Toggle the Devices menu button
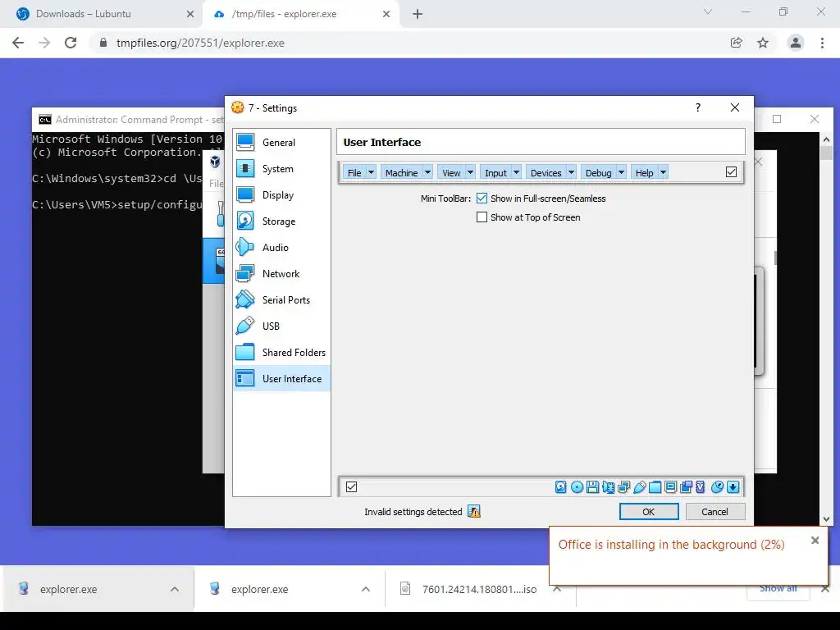Screen dimensions: 840x630 point(546,172)
